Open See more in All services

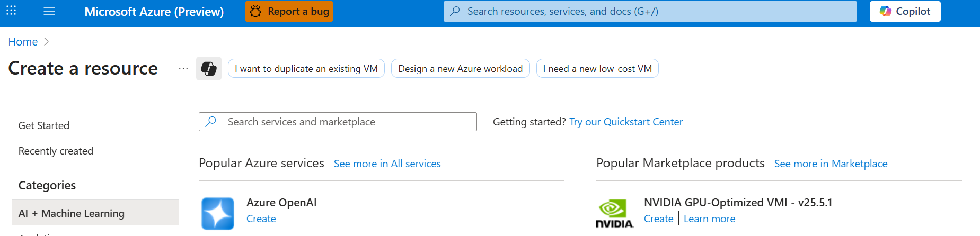click(x=387, y=164)
